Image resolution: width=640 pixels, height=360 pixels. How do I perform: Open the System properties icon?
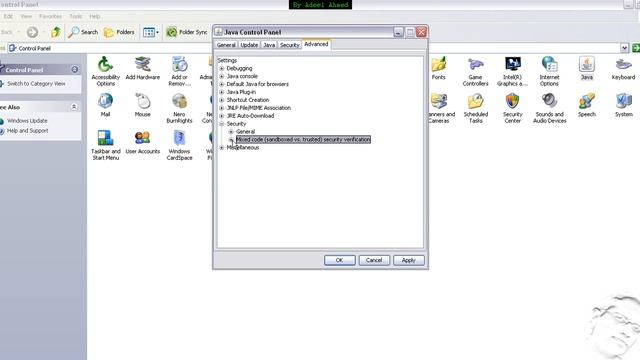point(623,104)
